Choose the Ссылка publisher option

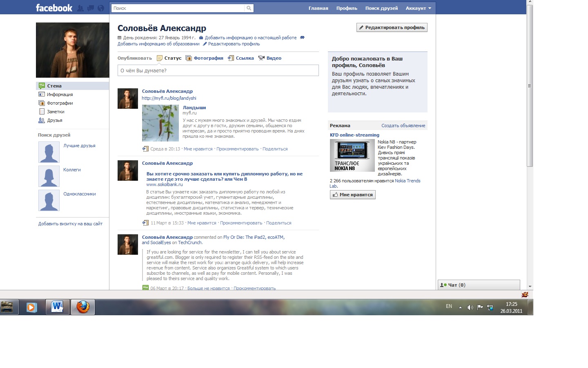pos(241,58)
